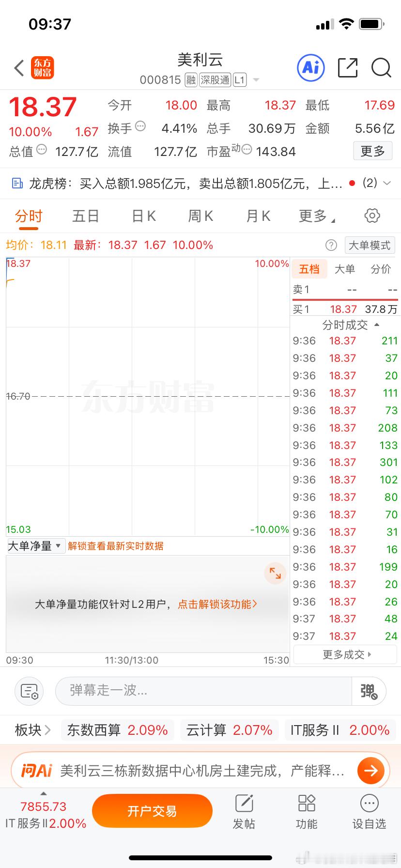Select the 分价 tab
This screenshot has height=868, width=401.
point(381,269)
